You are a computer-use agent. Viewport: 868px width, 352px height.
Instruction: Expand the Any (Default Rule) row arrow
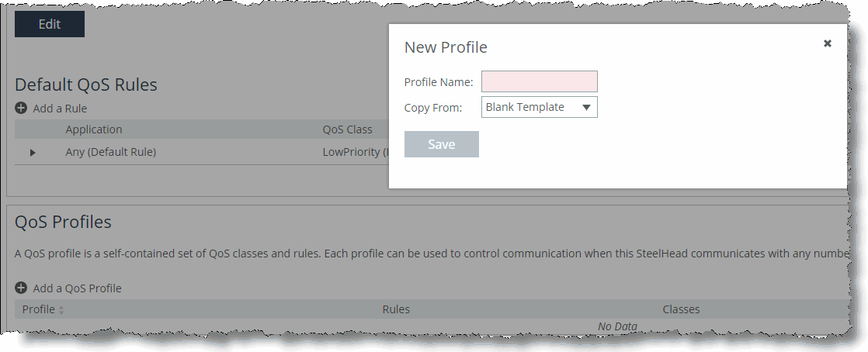[33, 153]
